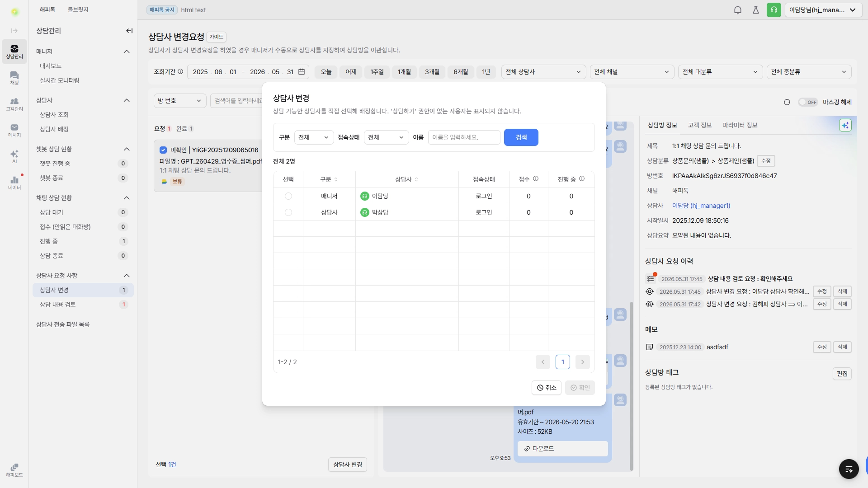The width and height of the screenshot is (868, 488).
Task: Open 상담관리 sidebar icon
Action: point(14,52)
